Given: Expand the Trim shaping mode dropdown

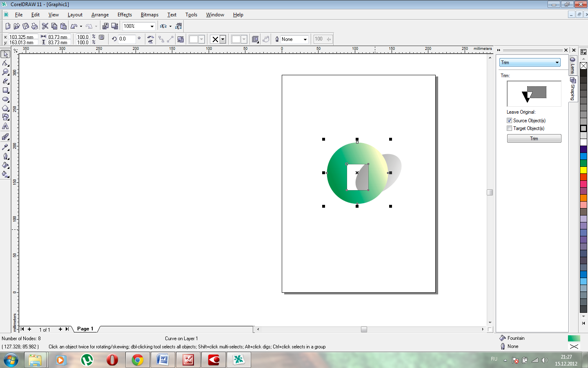Looking at the screenshot, I should pos(557,63).
